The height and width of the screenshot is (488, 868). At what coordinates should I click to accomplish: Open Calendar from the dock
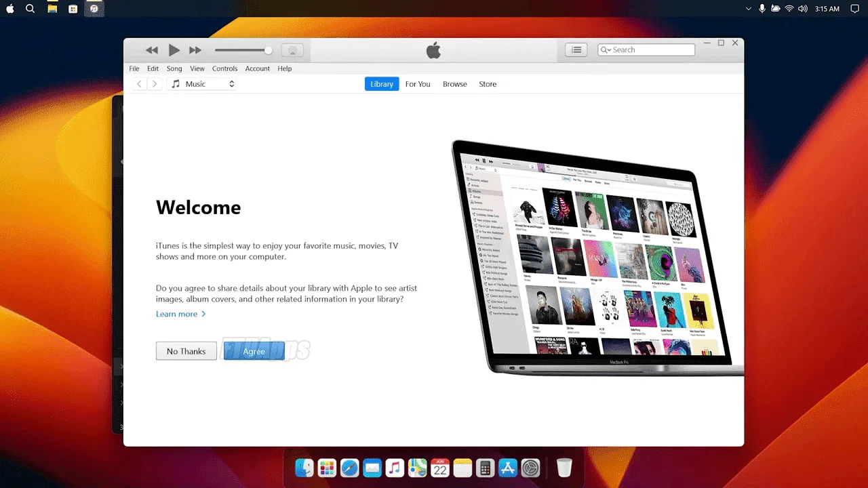tap(440, 468)
